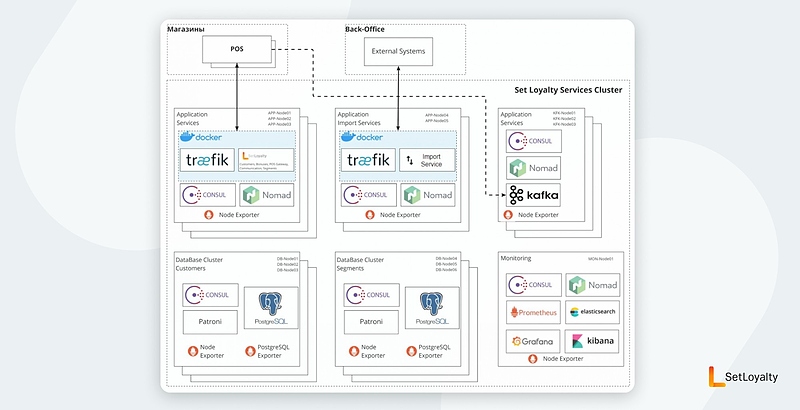
Task: Click the Set Loyalty Services Cluster title
Action: click(568, 90)
